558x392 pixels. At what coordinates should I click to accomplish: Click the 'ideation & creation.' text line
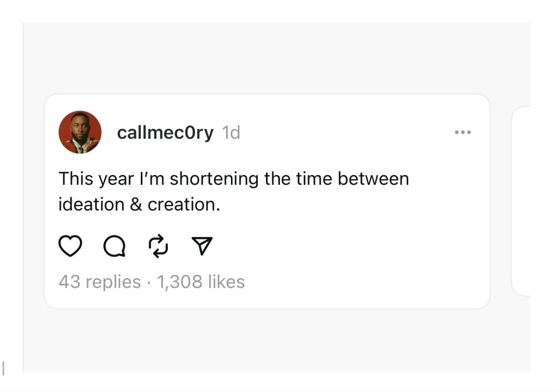click(139, 204)
